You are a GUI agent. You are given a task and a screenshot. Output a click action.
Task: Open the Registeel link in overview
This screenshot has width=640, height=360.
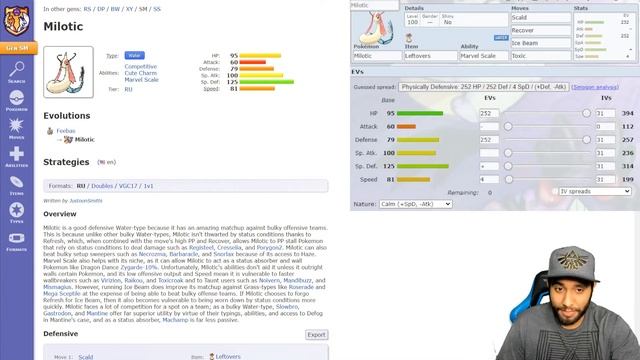click(x=201, y=248)
